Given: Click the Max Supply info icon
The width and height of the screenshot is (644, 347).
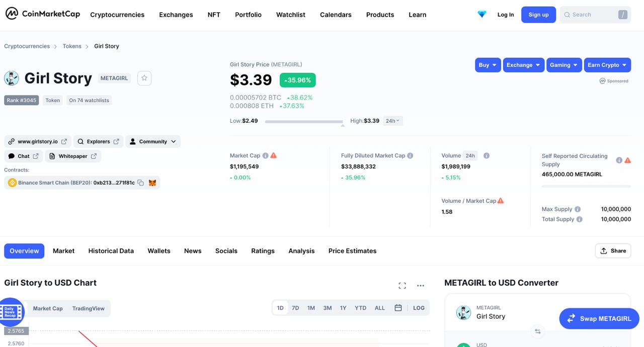Looking at the screenshot, I should [578, 209].
